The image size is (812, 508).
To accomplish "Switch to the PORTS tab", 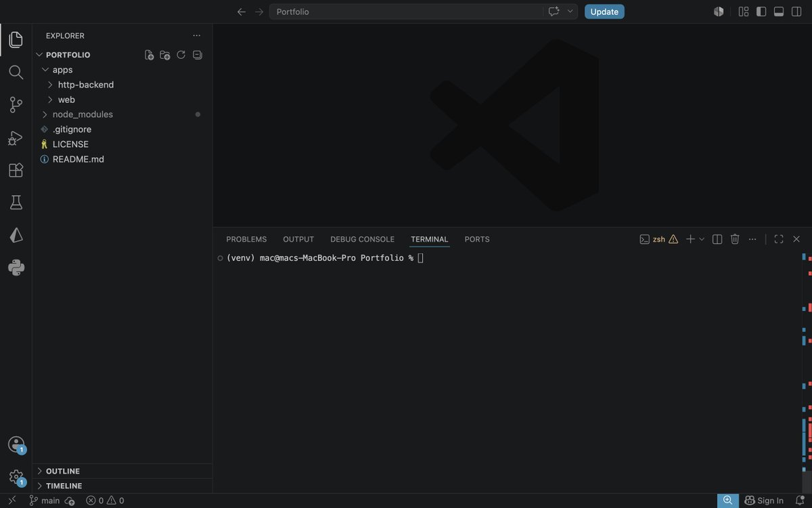I will 477,239.
